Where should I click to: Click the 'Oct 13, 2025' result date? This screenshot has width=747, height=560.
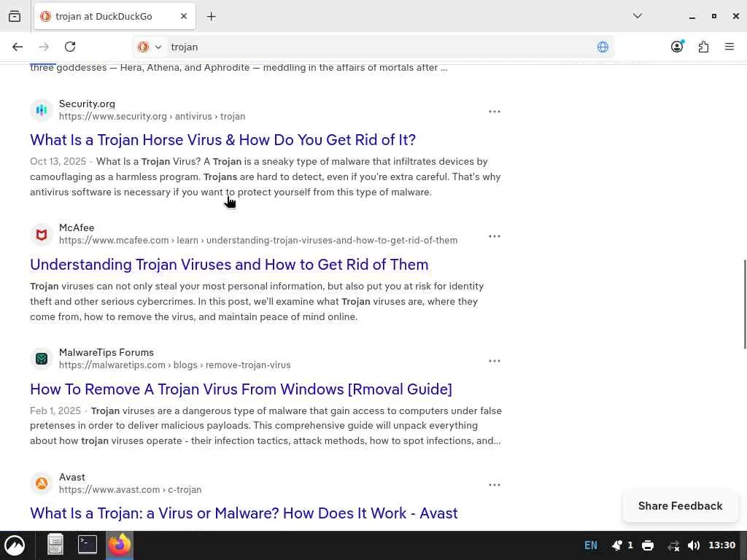click(58, 161)
